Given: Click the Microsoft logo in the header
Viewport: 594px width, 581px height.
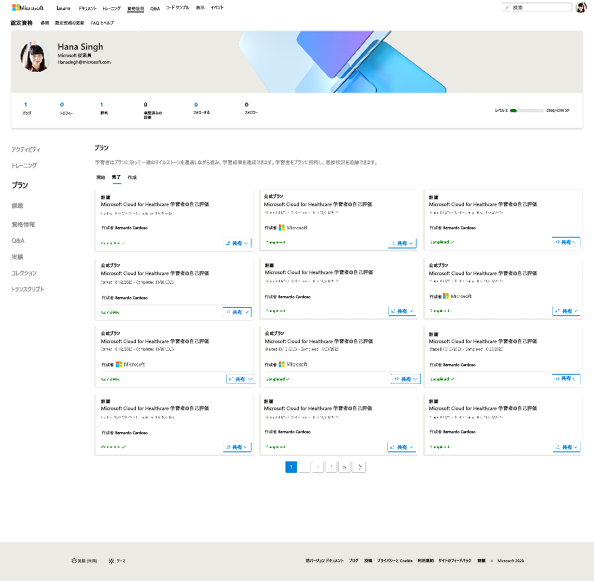Looking at the screenshot, I should pyautogui.click(x=28, y=8).
